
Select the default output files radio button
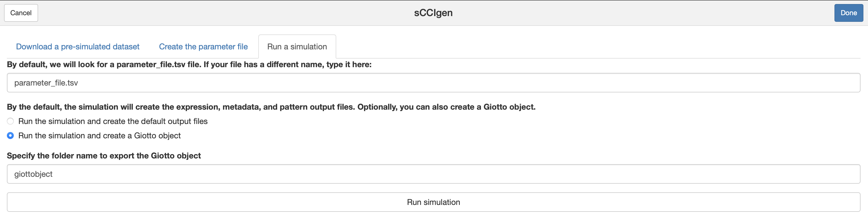tap(10, 121)
